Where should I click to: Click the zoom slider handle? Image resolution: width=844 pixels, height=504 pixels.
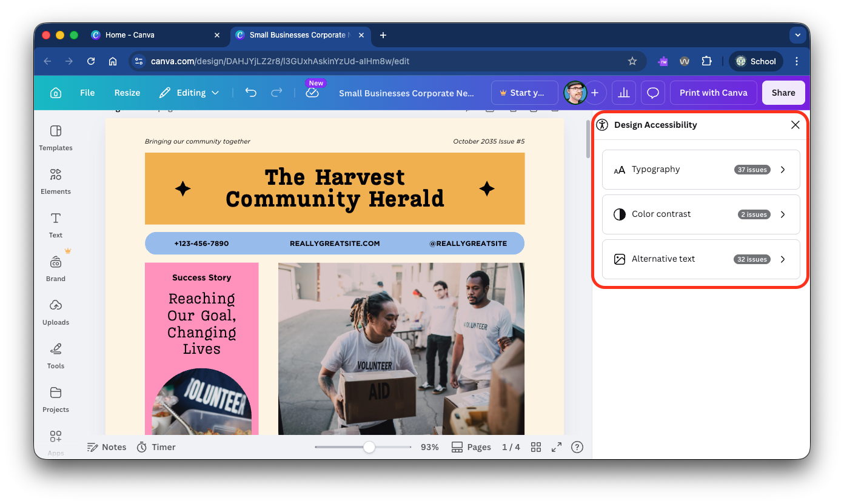(x=369, y=447)
